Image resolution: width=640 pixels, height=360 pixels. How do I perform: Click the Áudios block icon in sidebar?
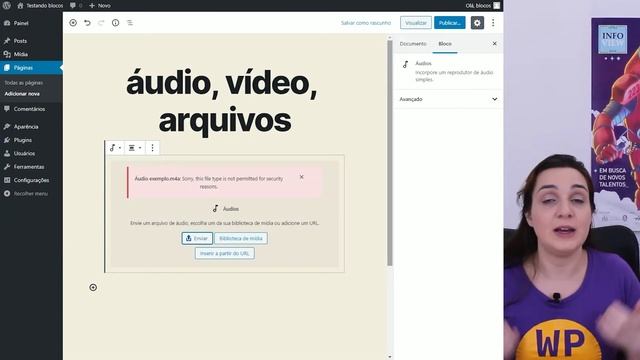click(x=406, y=64)
